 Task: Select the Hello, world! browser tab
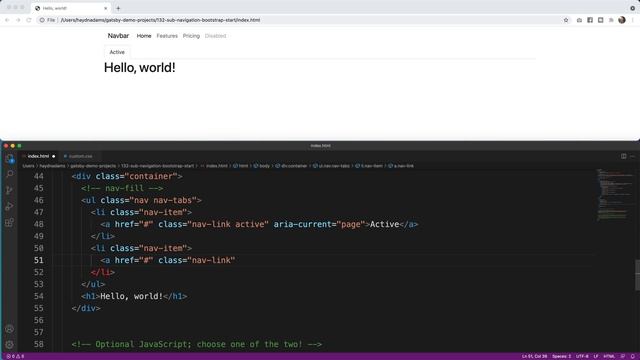tap(70, 8)
